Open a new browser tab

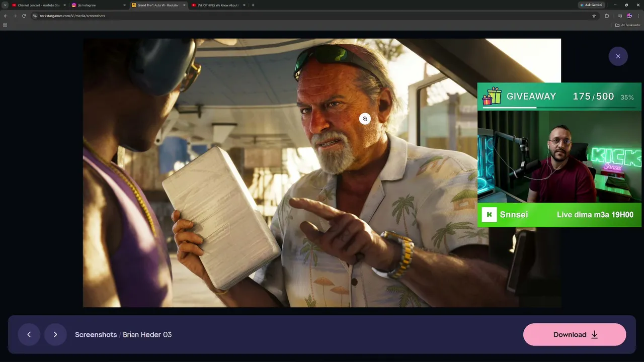[253, 5]
